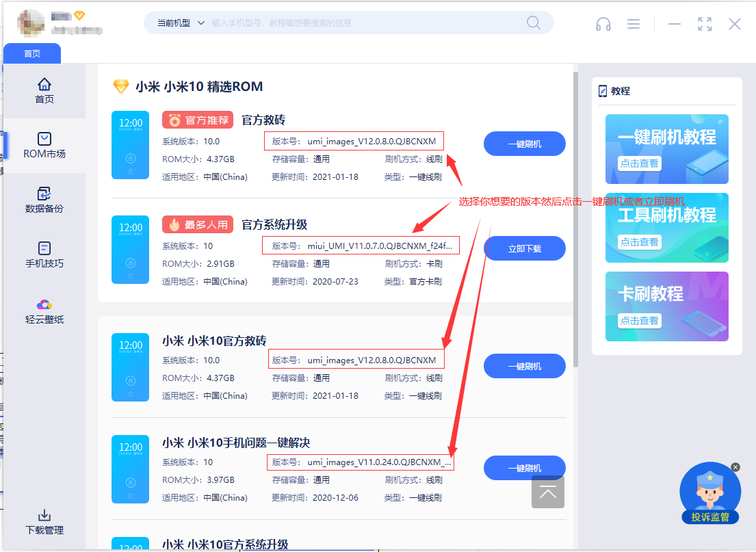756x552 pixels.
Task: Click the search magnifier icon
Action: tap(534, 23)
